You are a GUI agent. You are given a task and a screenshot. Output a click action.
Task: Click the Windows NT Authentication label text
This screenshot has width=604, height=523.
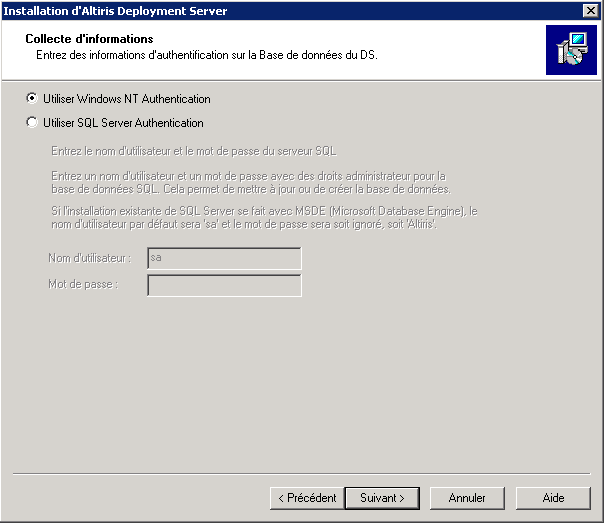(x=127, y=99)
